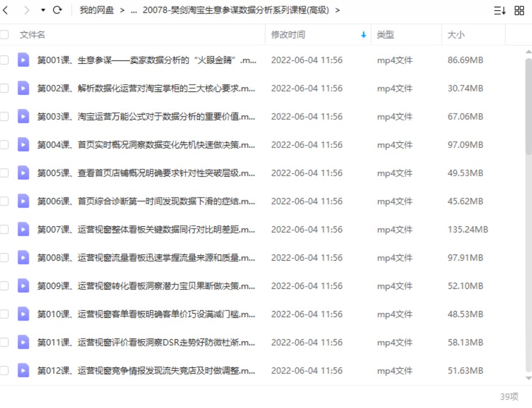Sort by 大小 column
This screenshot has height=408, width=532.
[456, 34]
